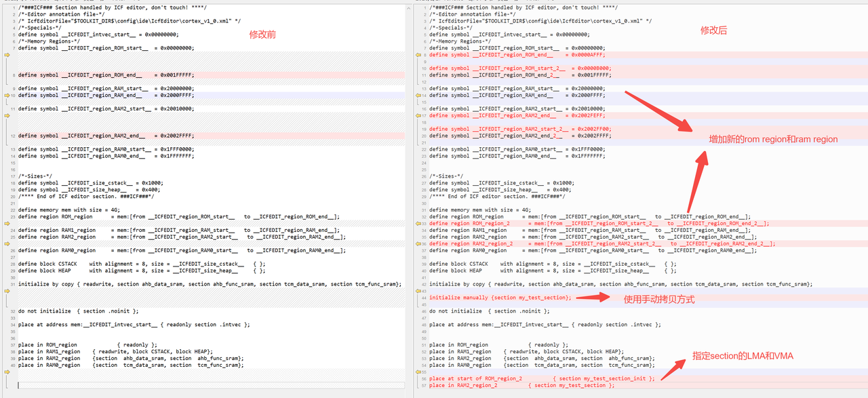
Task: Select right-pane line 52 'place in RAM1_region'
Action: (x=527, y=351)
